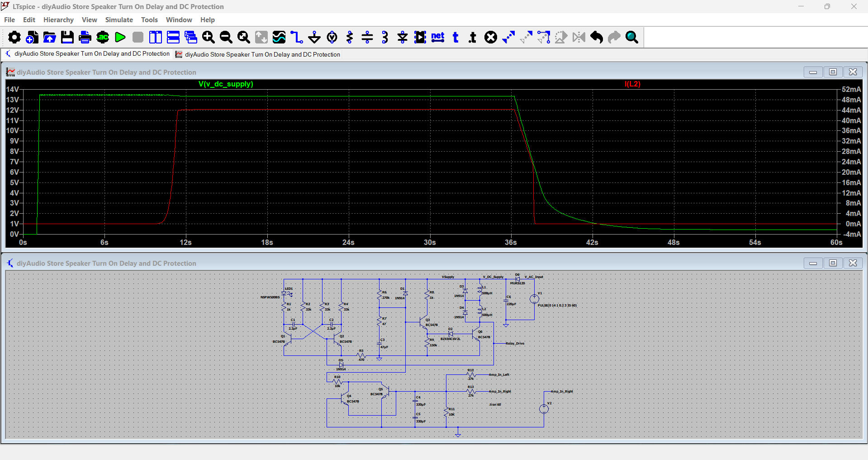Print using the printer toolbar icon

click(85, 37)
